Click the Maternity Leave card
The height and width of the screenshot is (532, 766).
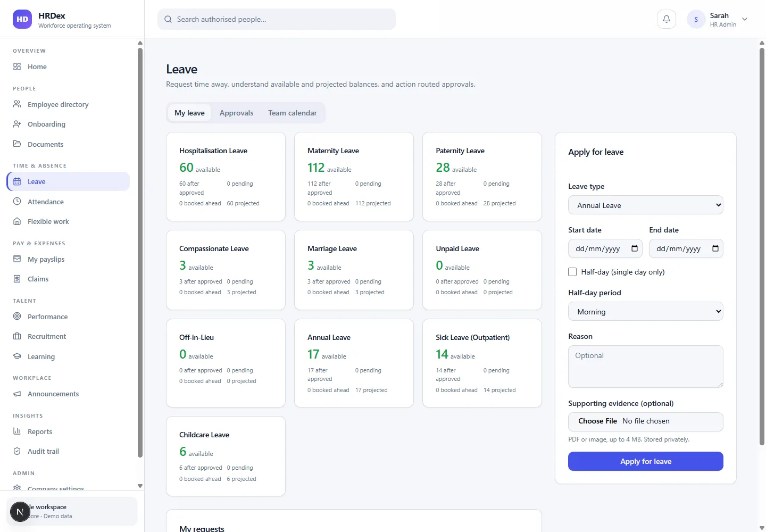point(354,177)
